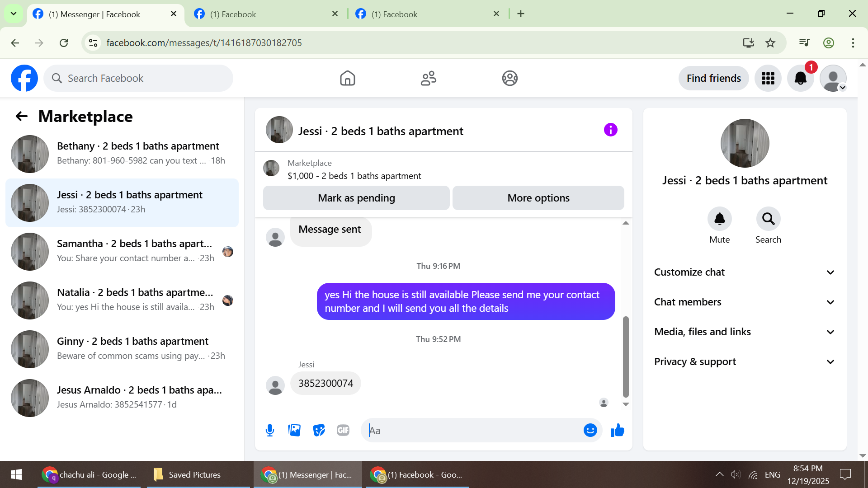Click the voice clip microphone icon

click(270, 430)
